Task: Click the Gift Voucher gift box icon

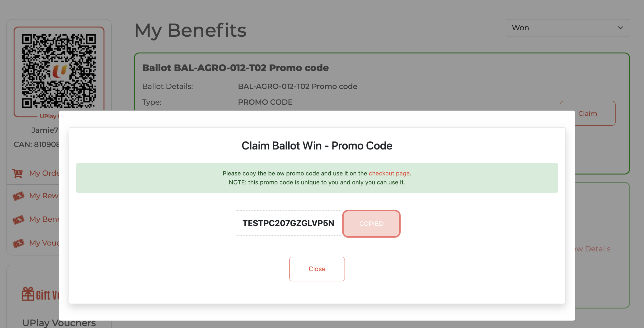Action: 28,294
